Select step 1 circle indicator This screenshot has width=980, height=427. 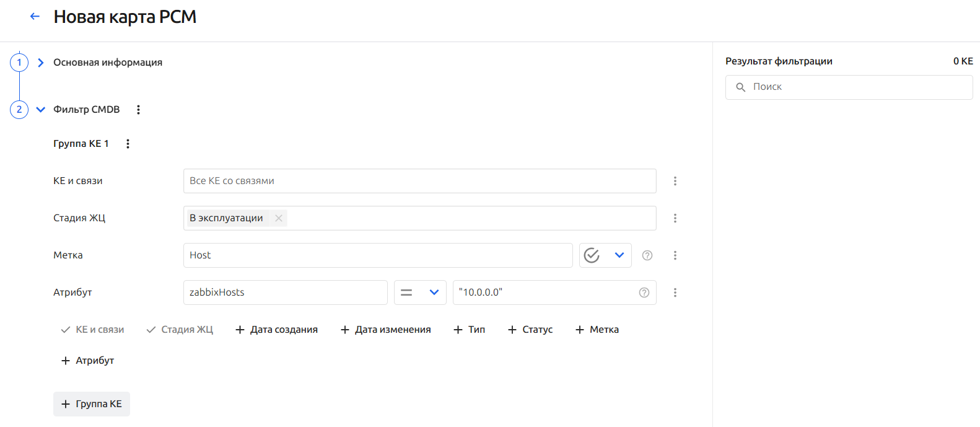19,63
